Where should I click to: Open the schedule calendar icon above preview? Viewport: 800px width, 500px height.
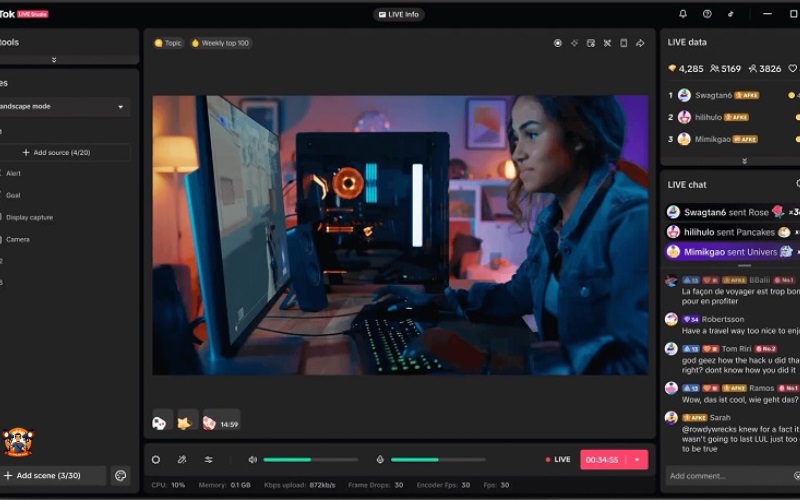pos(591,43)
